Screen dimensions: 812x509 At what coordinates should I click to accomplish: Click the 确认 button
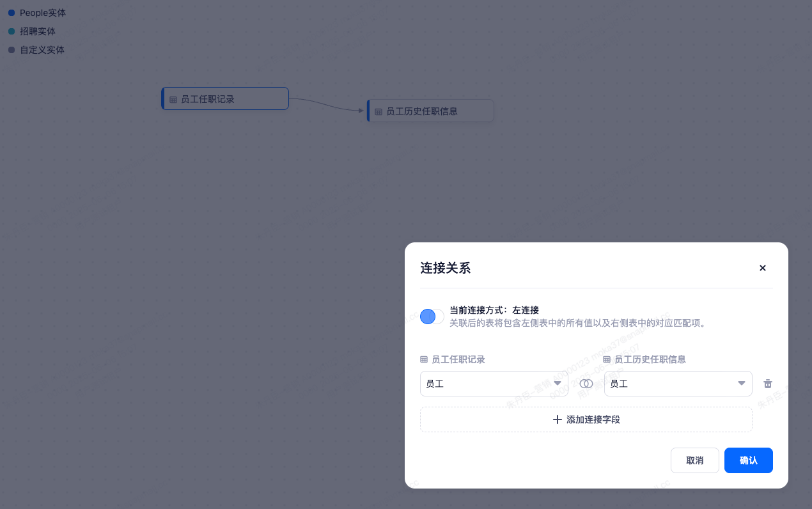tap(749, 460)
